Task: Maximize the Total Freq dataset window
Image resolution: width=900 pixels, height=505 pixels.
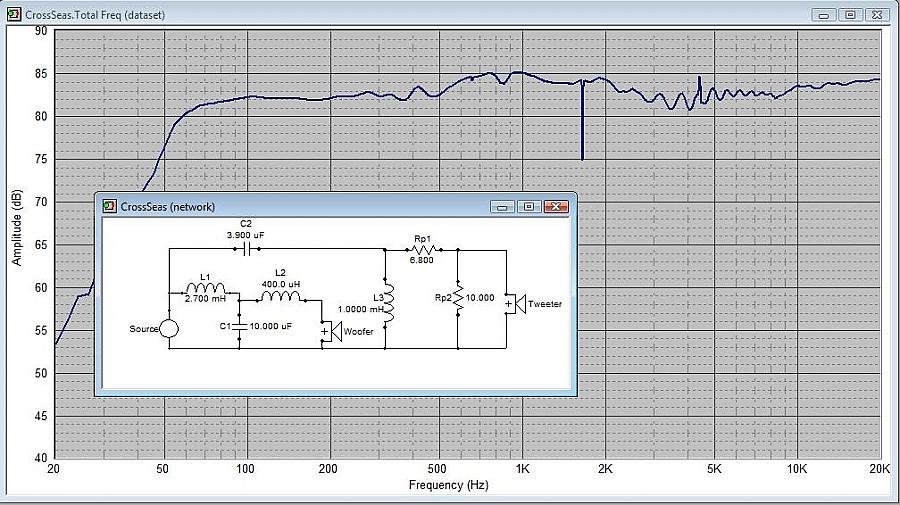Action: pos(849,14)
